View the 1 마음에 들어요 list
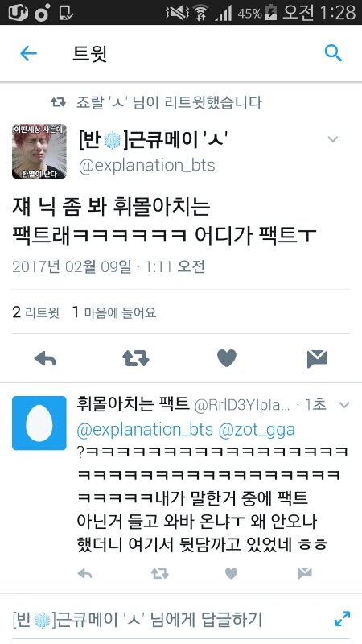Image resolution: width=362 pixels, height=644 pixels. coord(114,312)
